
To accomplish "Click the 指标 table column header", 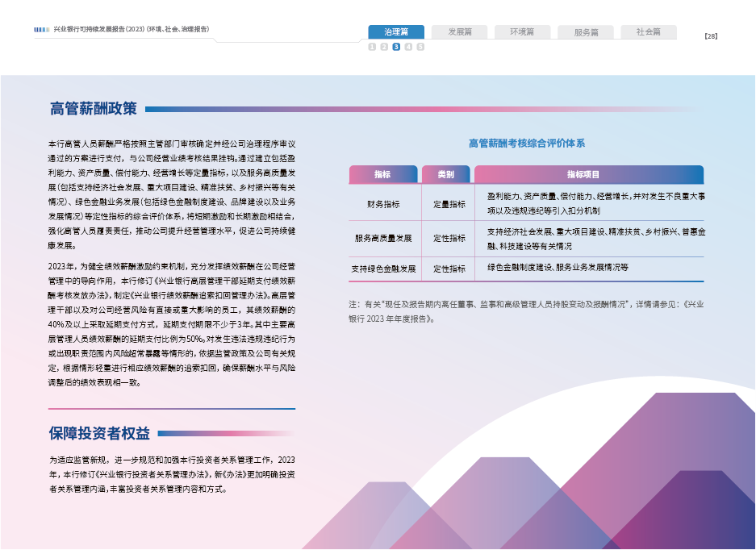I will point(382,174).
